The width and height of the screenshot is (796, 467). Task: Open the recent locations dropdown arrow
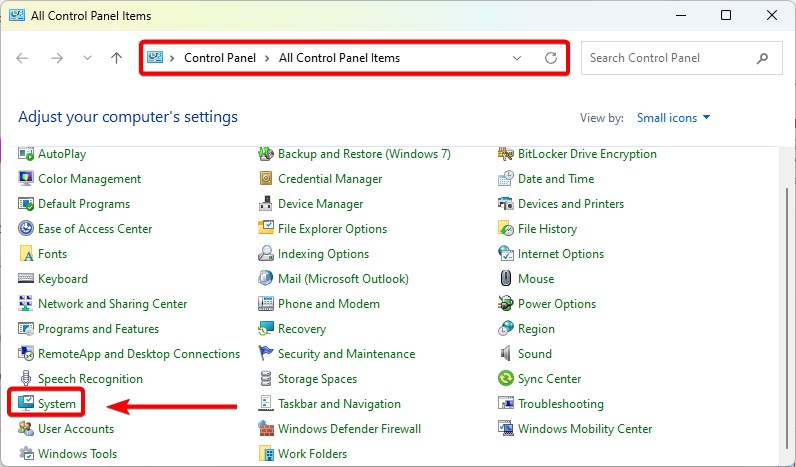tap(87, 58)
